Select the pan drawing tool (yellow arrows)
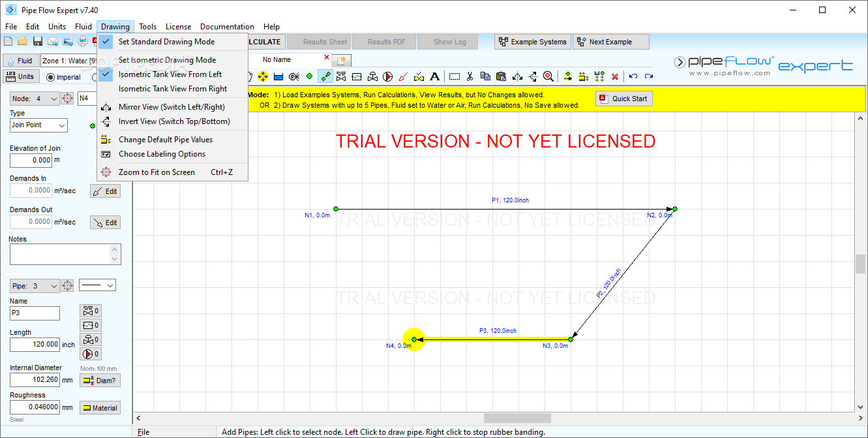Viewport: 868px width, 438px height. (263, 76)
